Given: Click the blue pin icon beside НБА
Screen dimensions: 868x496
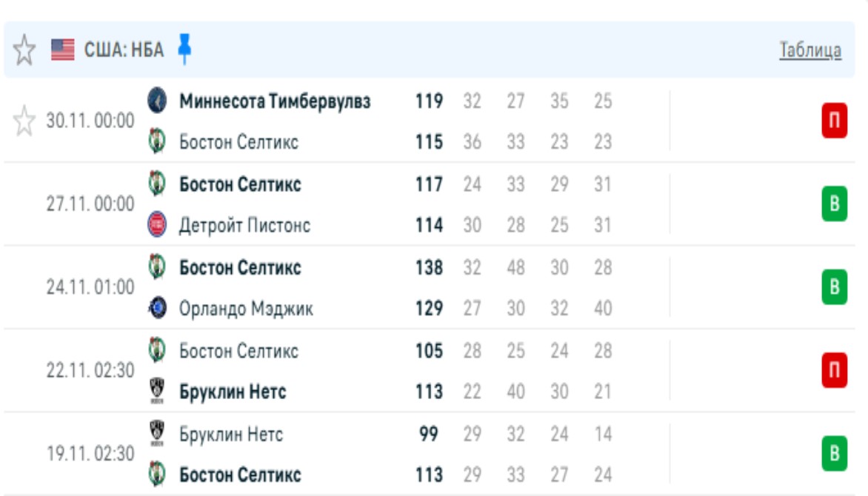Looking at the screenshot, I should (184, 50).
